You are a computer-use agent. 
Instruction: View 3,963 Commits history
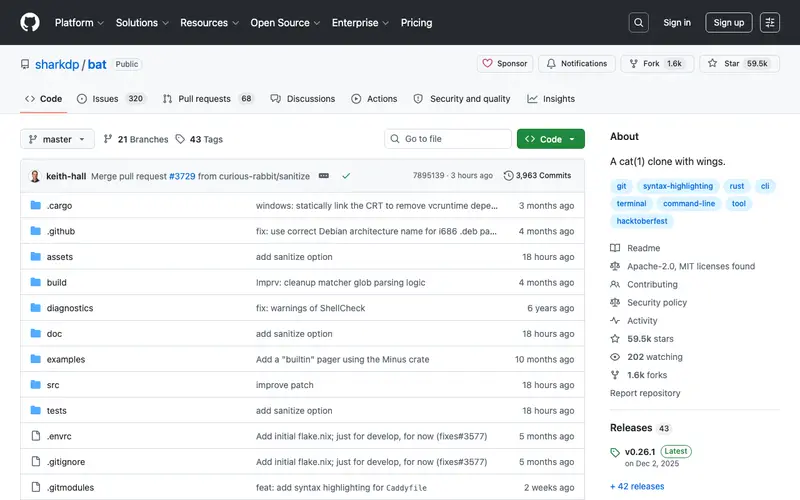537,176
